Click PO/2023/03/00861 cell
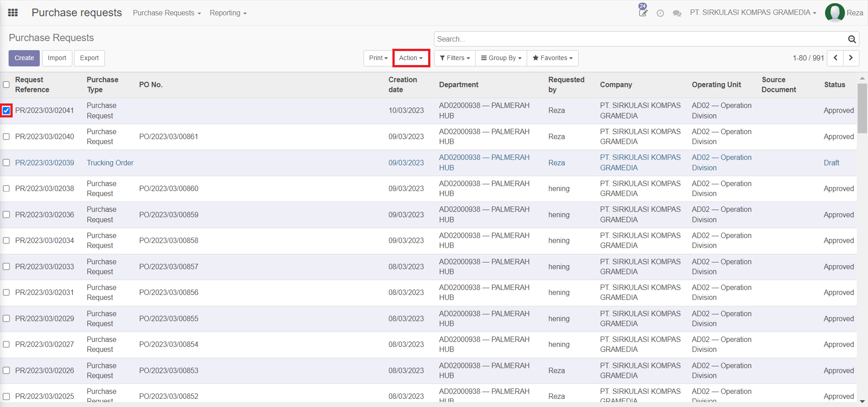This screenshot has height=407, width=868. click(x=169, y=136)
